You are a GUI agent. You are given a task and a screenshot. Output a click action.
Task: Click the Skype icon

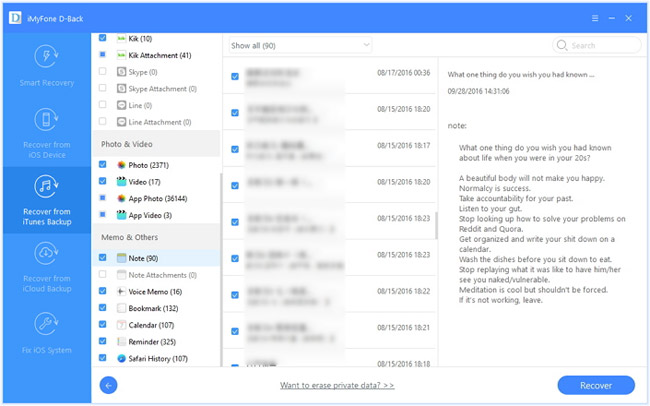[x=121, y=72]
